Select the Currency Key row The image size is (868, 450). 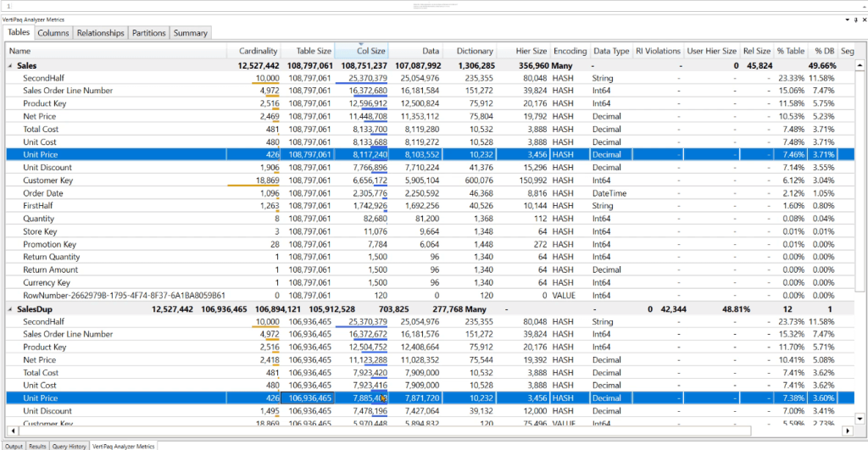pos(430,282)
